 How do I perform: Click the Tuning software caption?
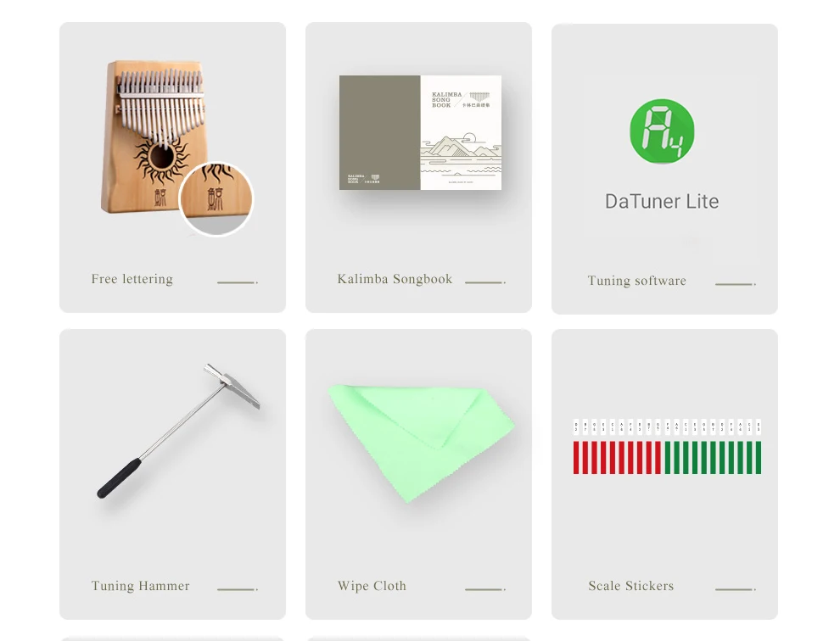pyautogui.click(x=637, y=281)
